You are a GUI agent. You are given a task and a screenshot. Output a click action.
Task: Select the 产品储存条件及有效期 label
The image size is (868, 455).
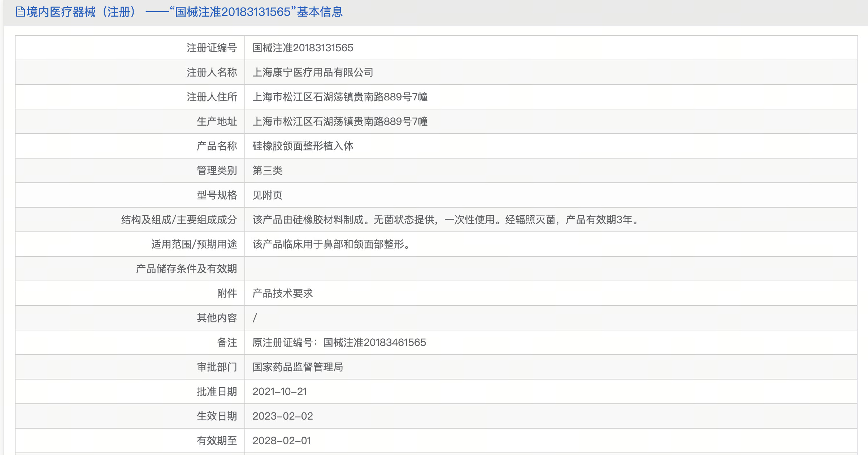coord(186,269)
